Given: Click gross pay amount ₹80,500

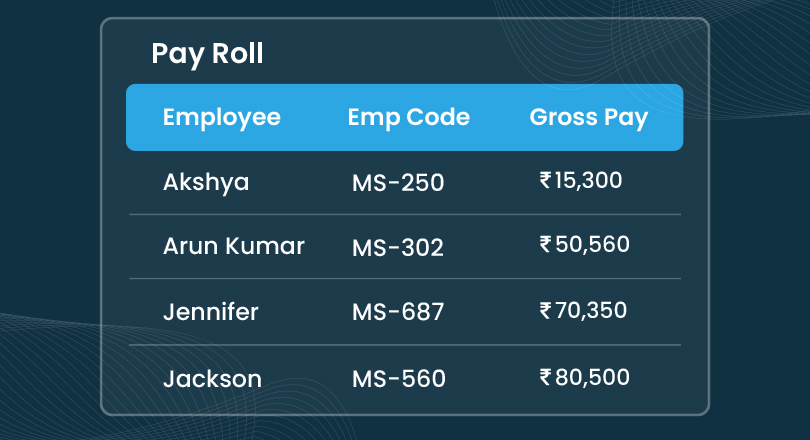Looking at the screenshot, I should [x=584, y=377].
